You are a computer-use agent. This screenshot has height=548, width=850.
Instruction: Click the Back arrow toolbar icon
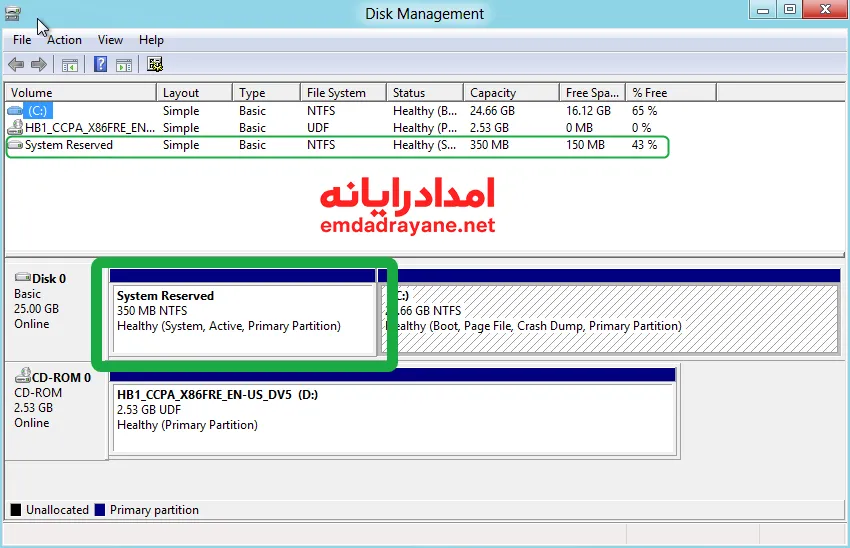tap(16, 65)
